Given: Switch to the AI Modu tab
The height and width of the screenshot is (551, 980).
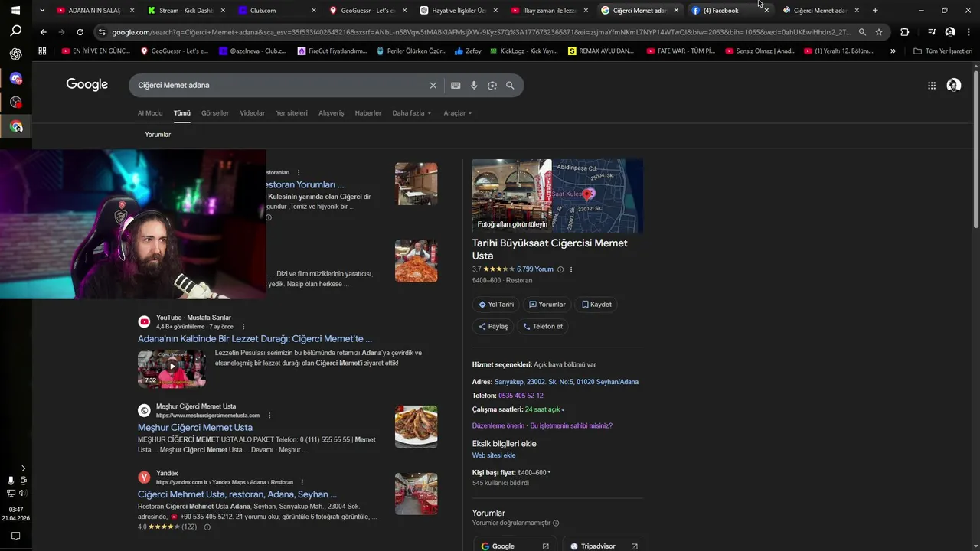Looking at the screenshot, I should tap(150, 113).
